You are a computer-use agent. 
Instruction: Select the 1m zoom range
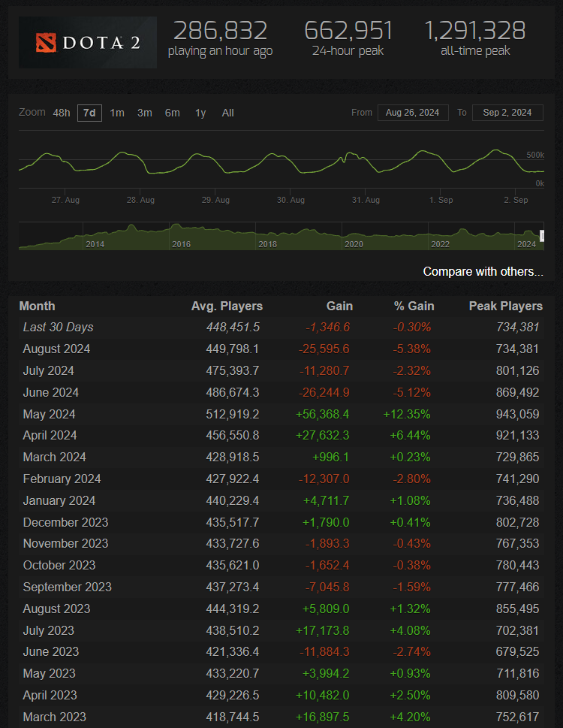pos(117,113)
